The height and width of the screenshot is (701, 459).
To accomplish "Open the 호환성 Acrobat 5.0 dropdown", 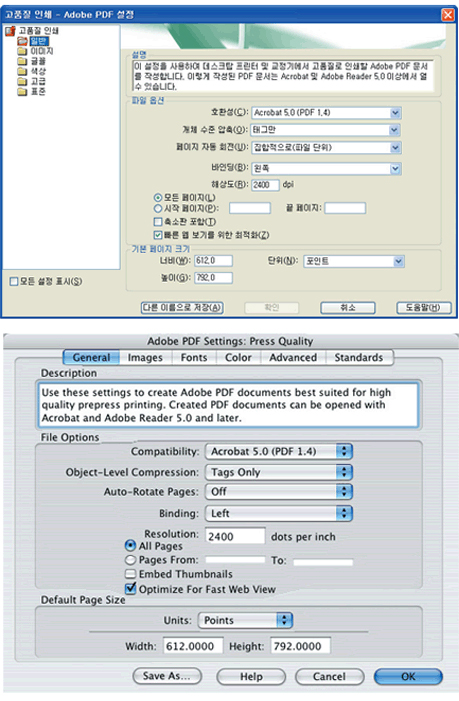I will click(x=326, y=113).
